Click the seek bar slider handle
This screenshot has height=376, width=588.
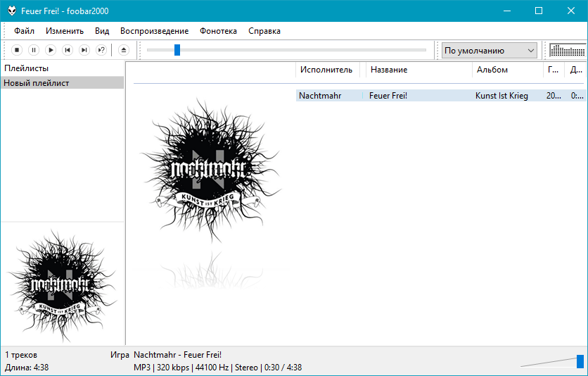click(177, 50)
